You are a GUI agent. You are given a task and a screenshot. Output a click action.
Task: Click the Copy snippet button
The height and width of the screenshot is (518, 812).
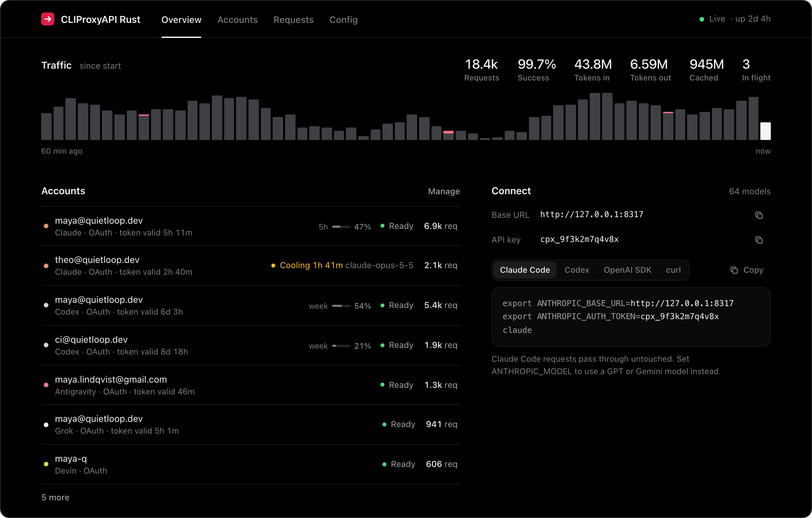point(747,270)
